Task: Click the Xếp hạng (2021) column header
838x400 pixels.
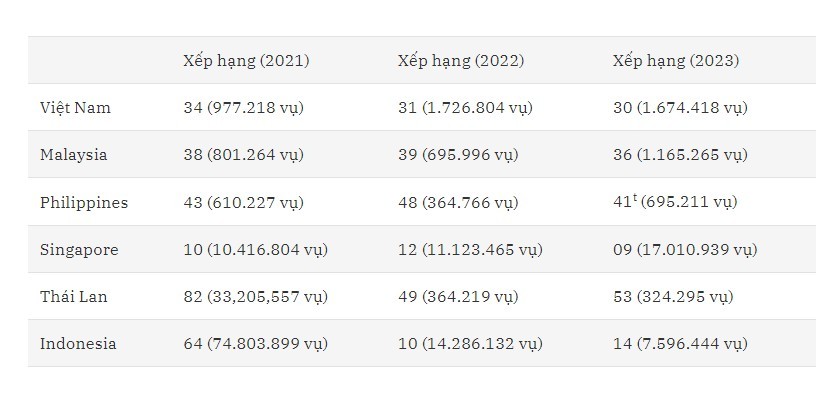Action: coord(246,60)
